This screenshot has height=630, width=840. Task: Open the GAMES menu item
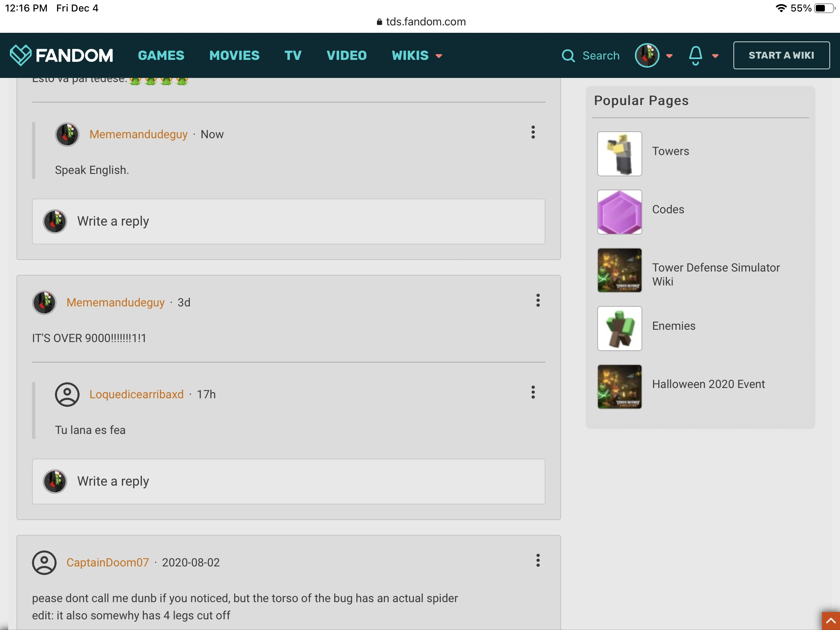pyautogui.click(x=161, y=55)
